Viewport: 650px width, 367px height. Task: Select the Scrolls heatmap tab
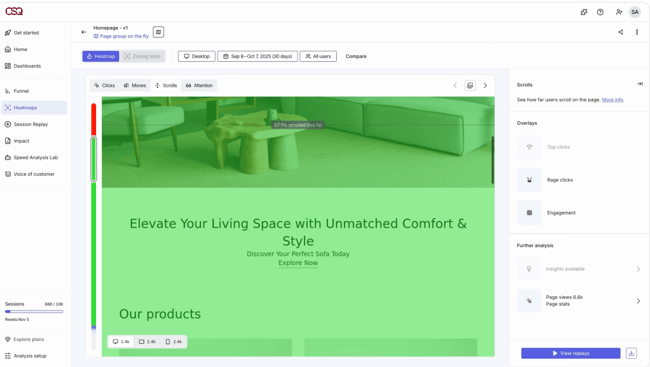pyautogui.click(x=166, y=85)
